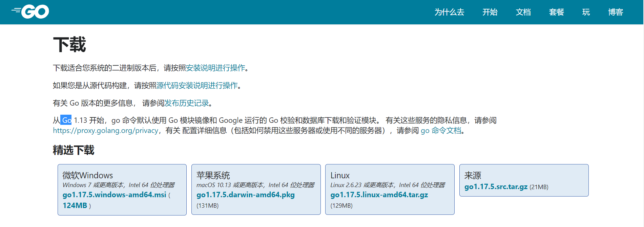Open the 开始 navigation item

point(490,12)
